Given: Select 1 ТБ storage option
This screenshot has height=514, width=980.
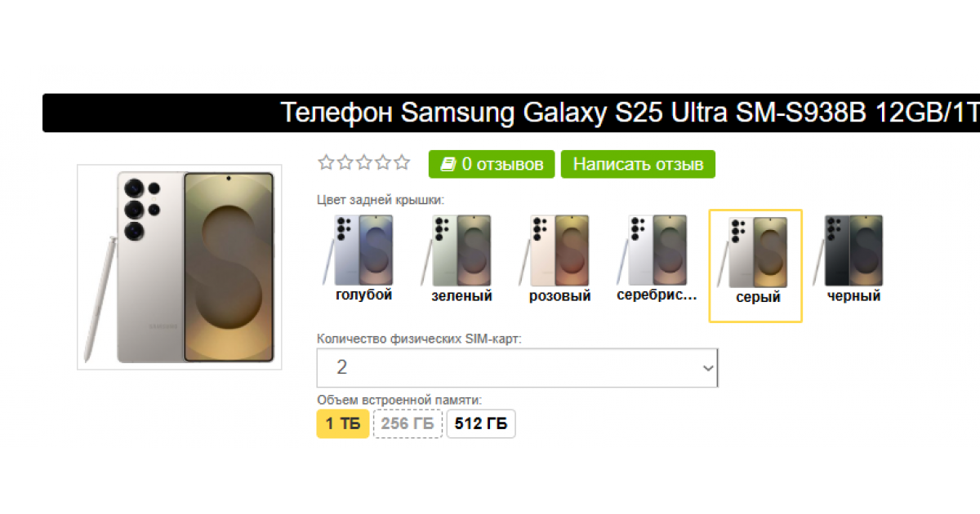Looking at the screenshot, I should click(343, 423).
